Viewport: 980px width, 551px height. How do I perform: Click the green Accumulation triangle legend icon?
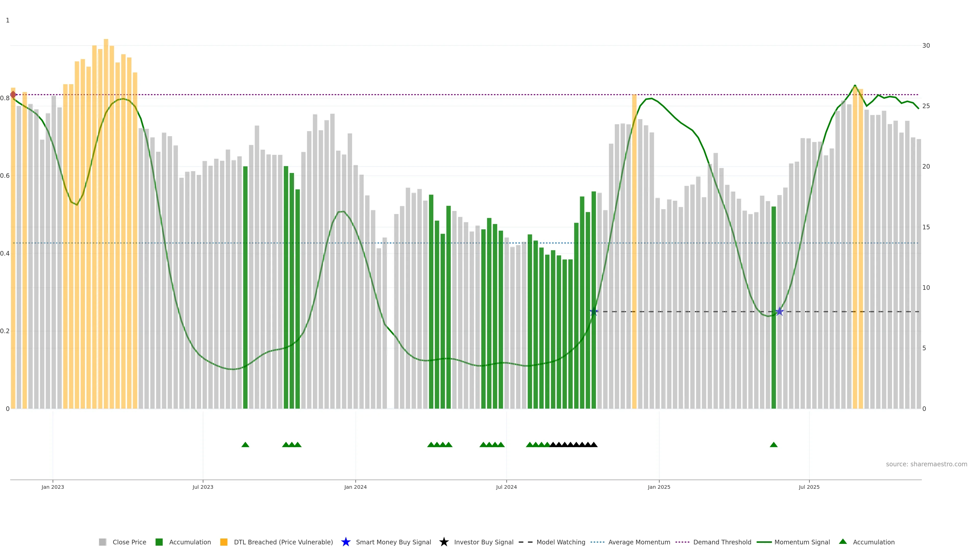843,542
